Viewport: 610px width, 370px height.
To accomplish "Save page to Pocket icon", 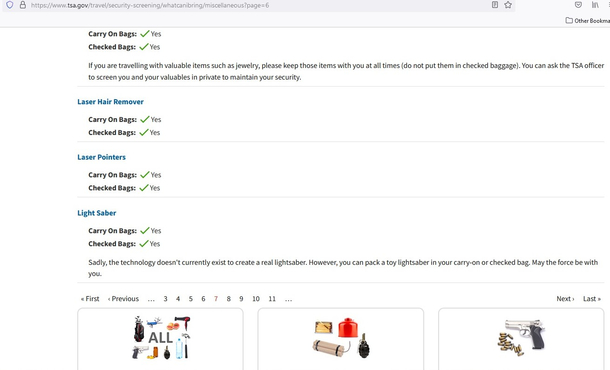I will [578, 5].
